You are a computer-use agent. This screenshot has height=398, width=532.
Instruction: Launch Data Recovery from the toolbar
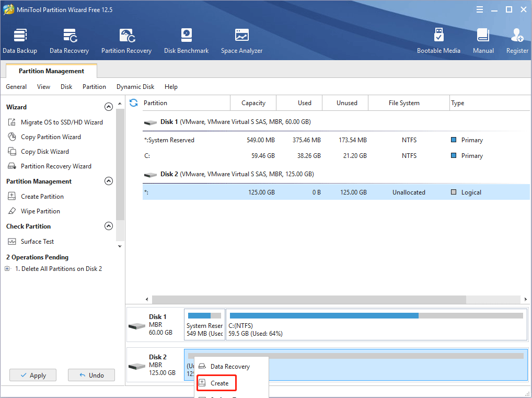(69, 41)
